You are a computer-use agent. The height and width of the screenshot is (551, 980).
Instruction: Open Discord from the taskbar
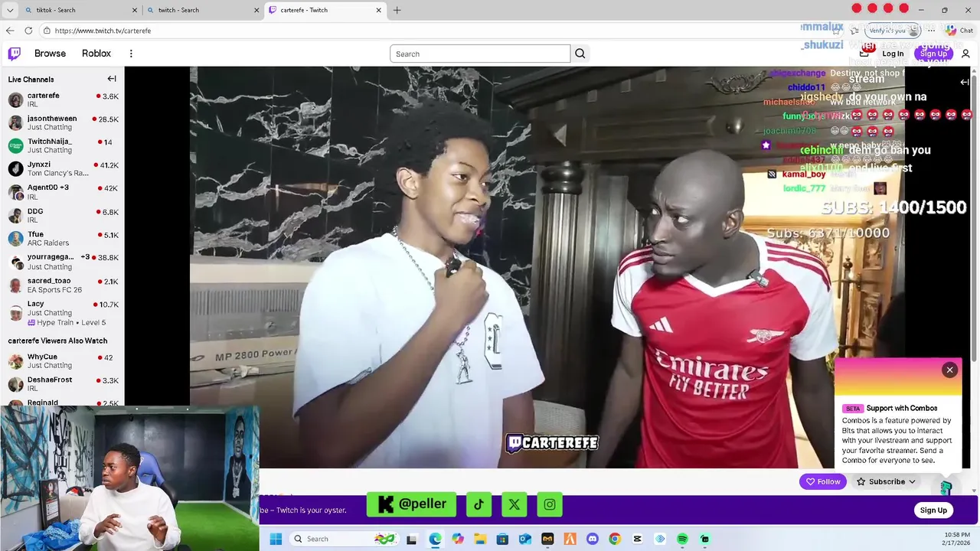(x=592, y=539)
